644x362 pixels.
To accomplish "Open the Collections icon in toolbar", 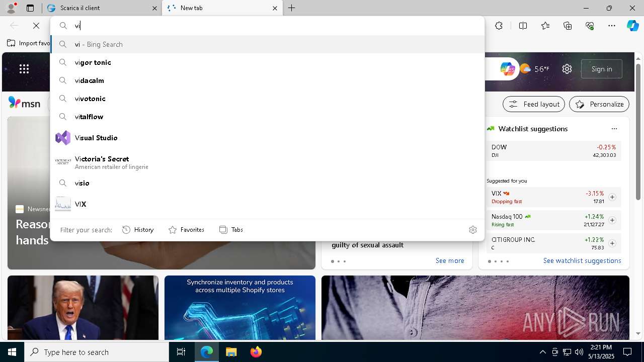I will coord(568,26).
